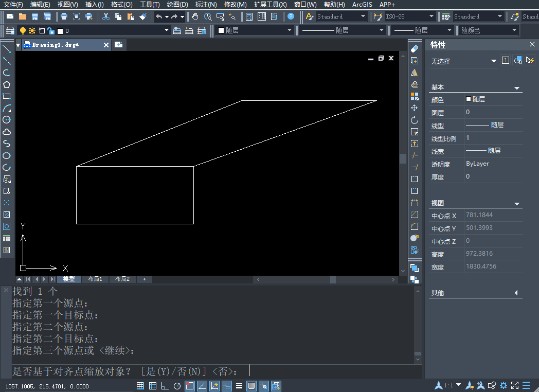Select the Mirror tool
Viewport: 539px width, 392px height.
point(415,73)
